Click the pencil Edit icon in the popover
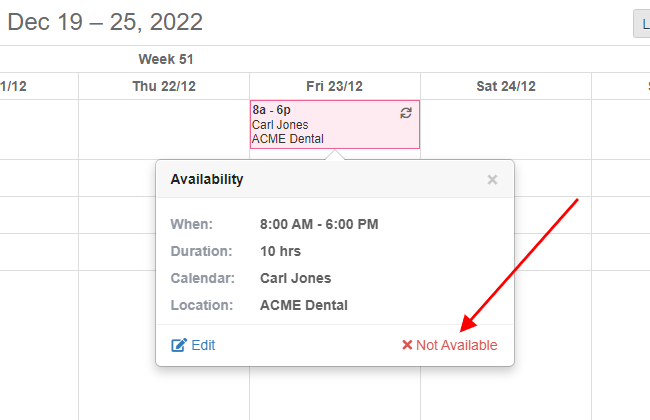Screen dimensions: 650x420 tap(179, 345)
